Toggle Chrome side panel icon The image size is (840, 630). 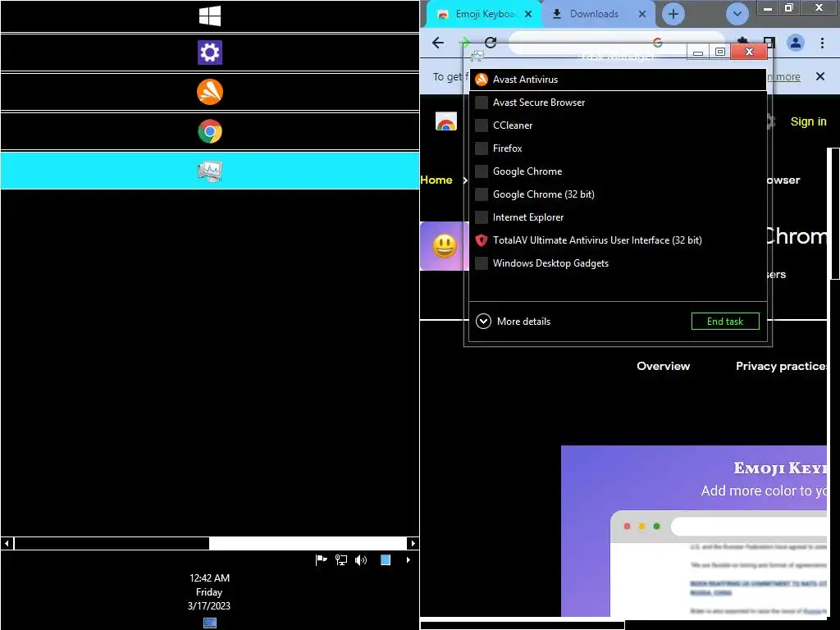pyautogui.click(x=769, y=43)
